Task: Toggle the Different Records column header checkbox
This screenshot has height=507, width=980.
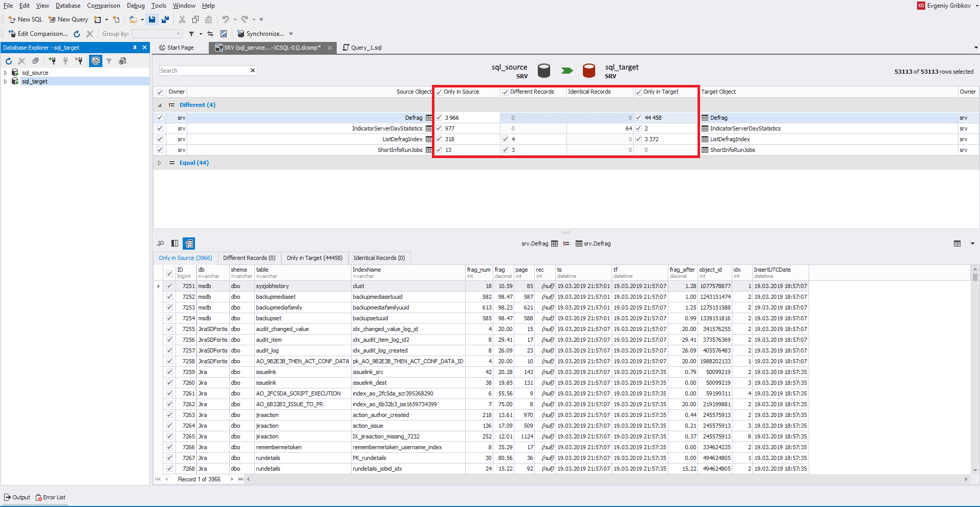Action: [x=505, y=92]
